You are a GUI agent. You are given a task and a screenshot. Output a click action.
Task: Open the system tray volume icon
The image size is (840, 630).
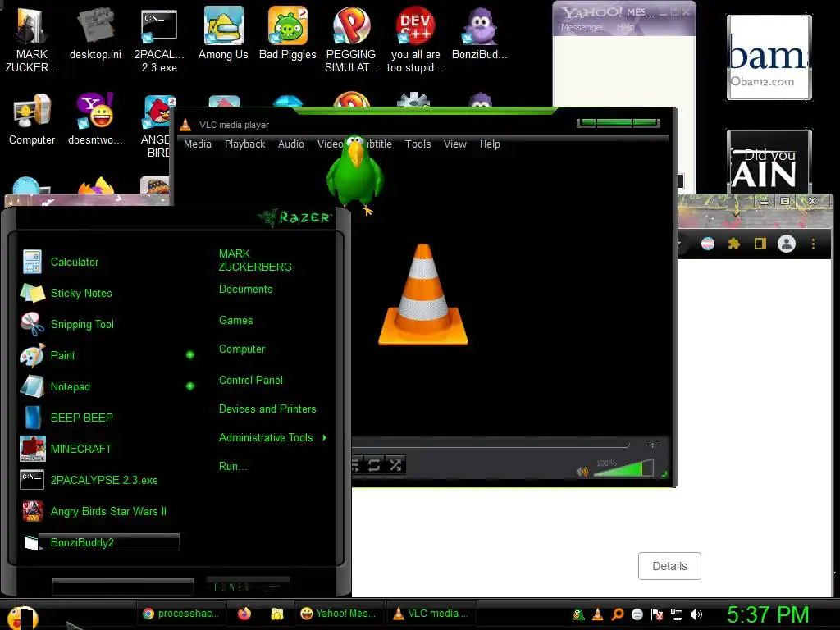pos(696,614)
